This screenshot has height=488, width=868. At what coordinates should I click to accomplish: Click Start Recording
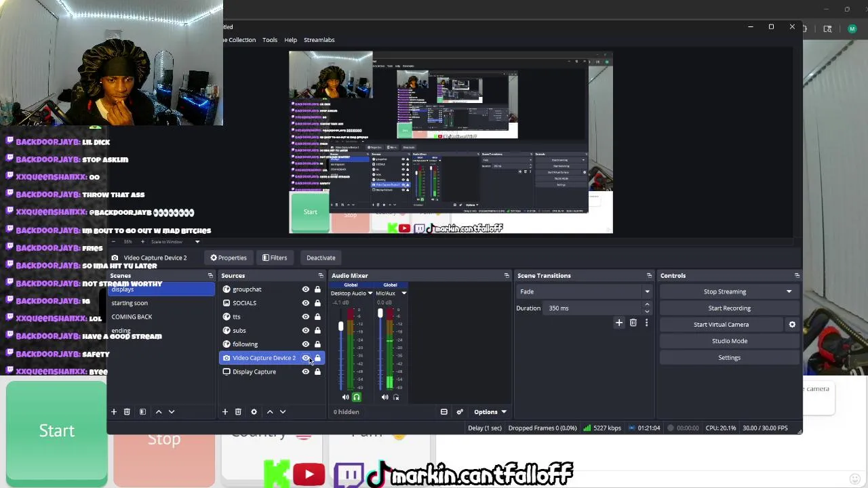[x=729, y=308]
